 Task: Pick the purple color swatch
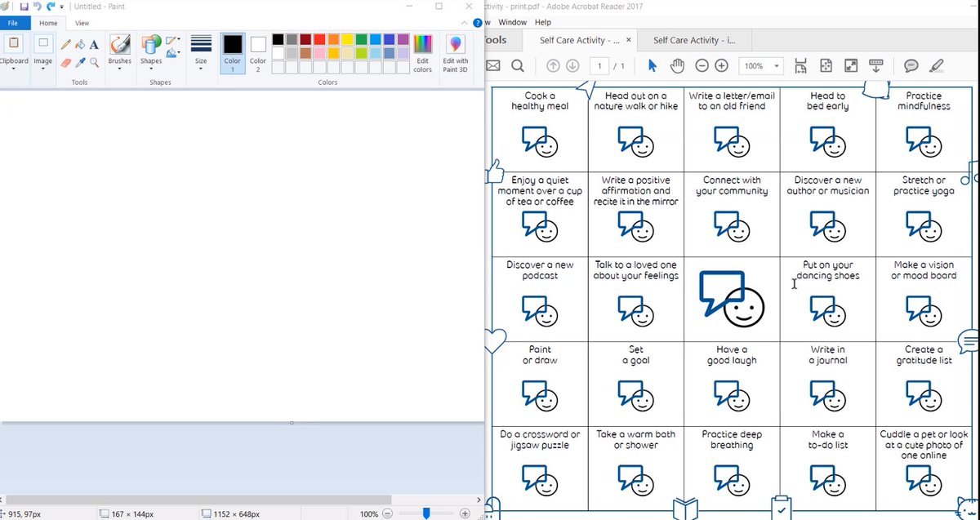[403, 39]
